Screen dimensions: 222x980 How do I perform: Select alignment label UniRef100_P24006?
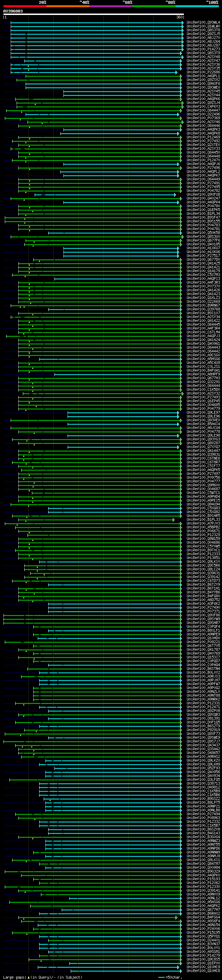click(x=203, y=929)
